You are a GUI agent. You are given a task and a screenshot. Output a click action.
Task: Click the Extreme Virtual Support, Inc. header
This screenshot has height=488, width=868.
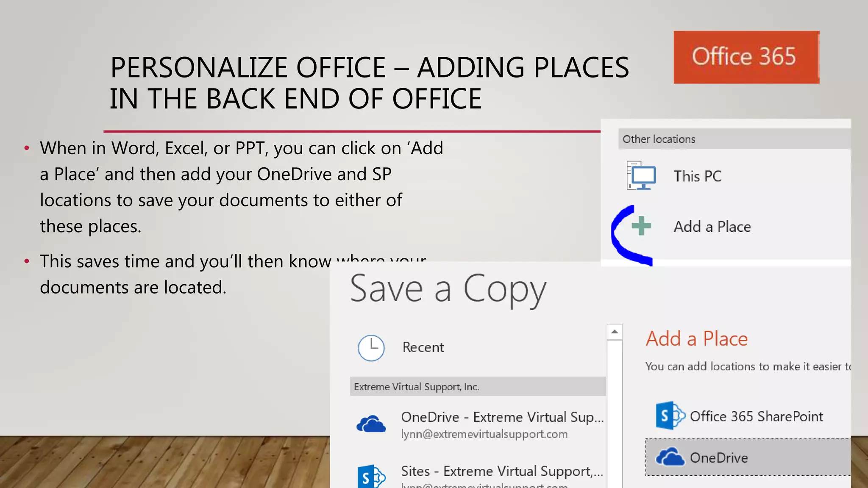point(478,386)
